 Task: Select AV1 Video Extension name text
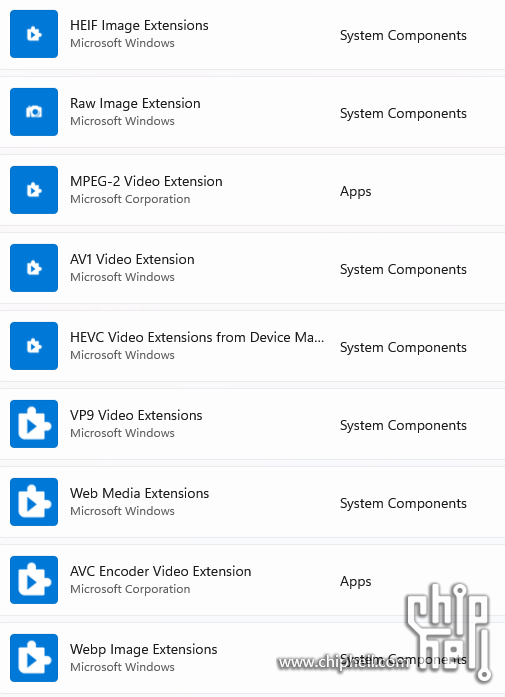click(132, 259)
